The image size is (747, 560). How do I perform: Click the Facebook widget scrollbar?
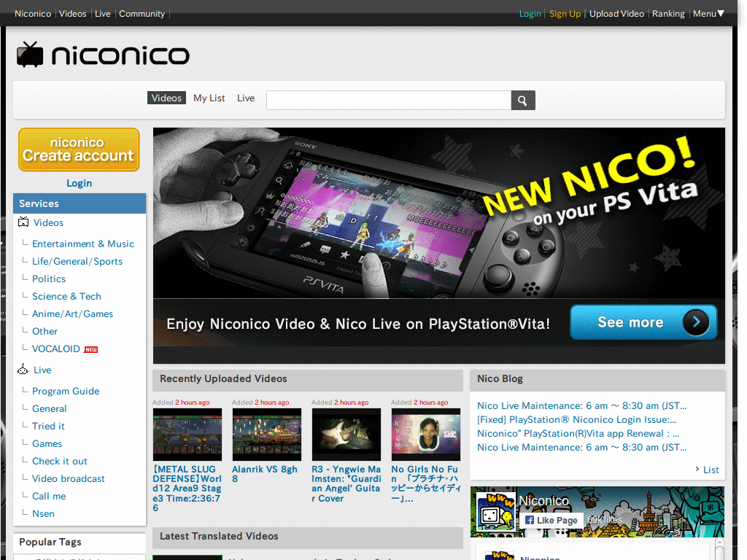pos(719,550)
